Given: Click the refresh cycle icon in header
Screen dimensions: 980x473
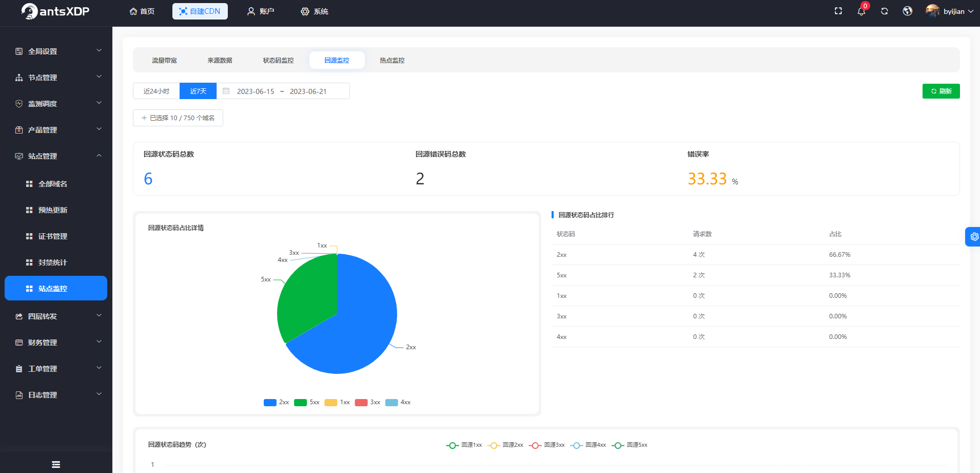Looking at the screenshot, I should [x=885, y=11].
